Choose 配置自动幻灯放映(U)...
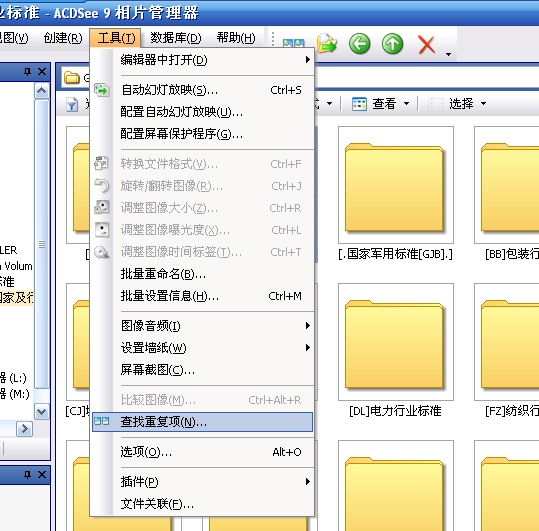This screenshot has width=539, height=531. tap(202, 112)
